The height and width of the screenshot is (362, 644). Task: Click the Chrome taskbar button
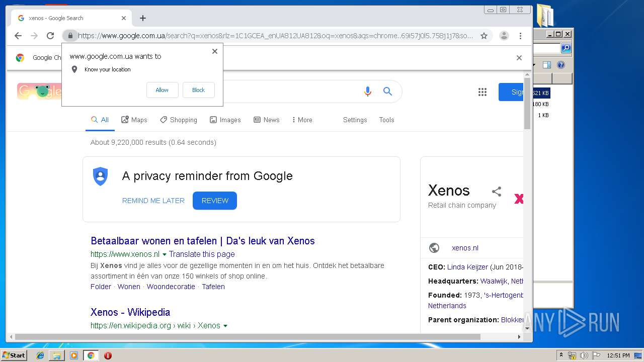coord(91,355)
